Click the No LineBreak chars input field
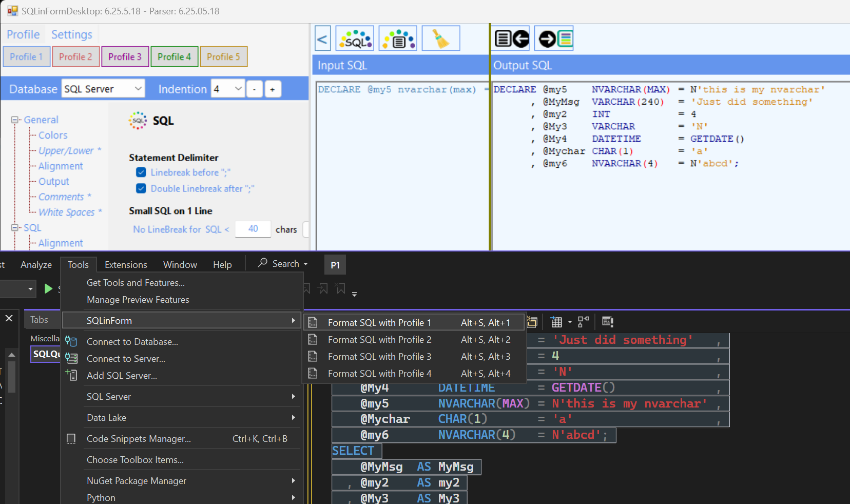The image size is (850, 504). [253, 229]
